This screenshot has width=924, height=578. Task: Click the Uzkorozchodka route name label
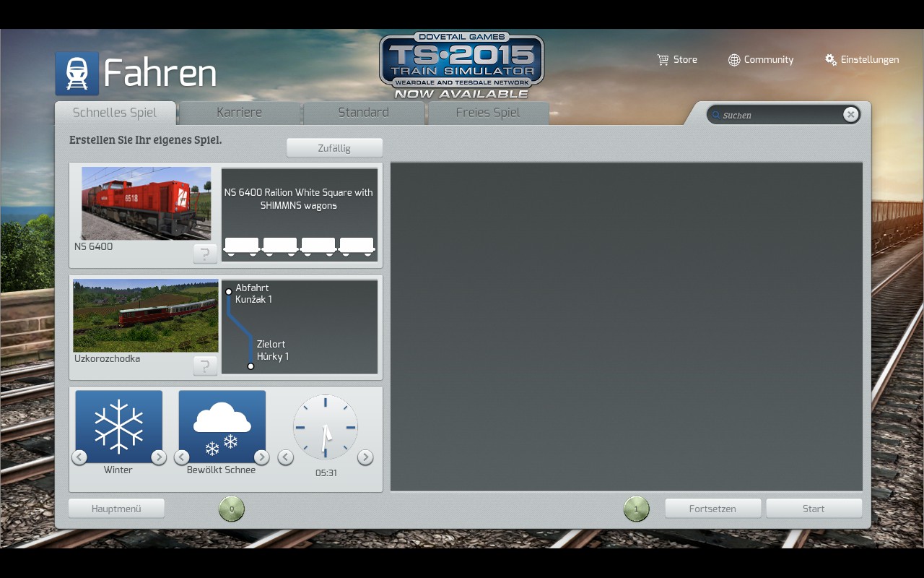point(108,358)
